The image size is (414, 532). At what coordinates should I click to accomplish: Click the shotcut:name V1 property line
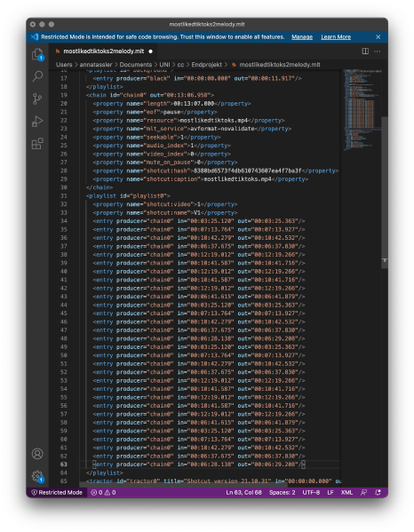(x=165, y=213)
